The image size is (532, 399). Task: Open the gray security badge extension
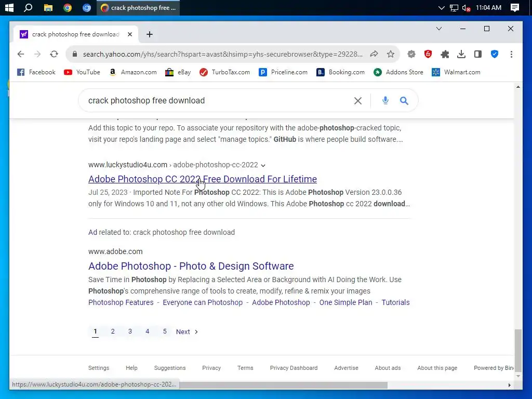click(x=411, y=54)
